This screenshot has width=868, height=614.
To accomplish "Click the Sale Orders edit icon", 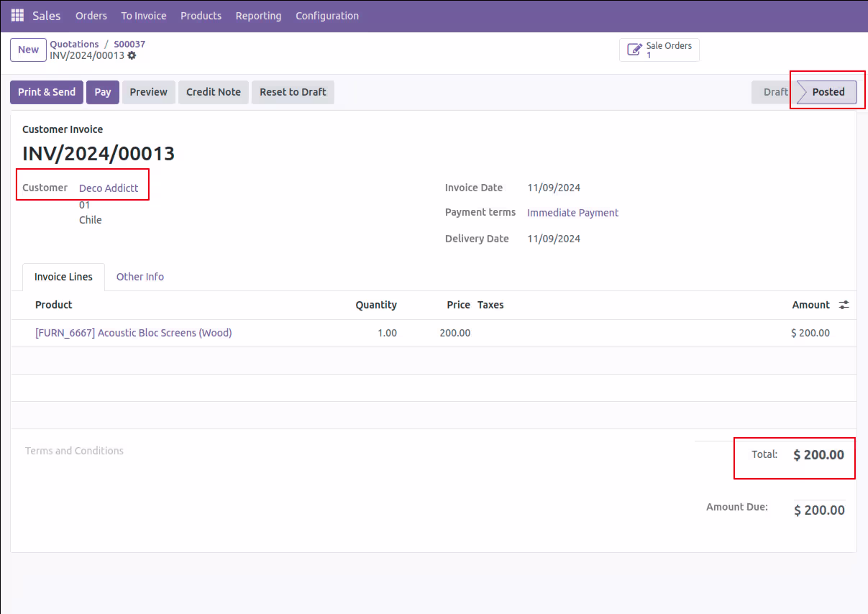I will (x=634, y=50).
